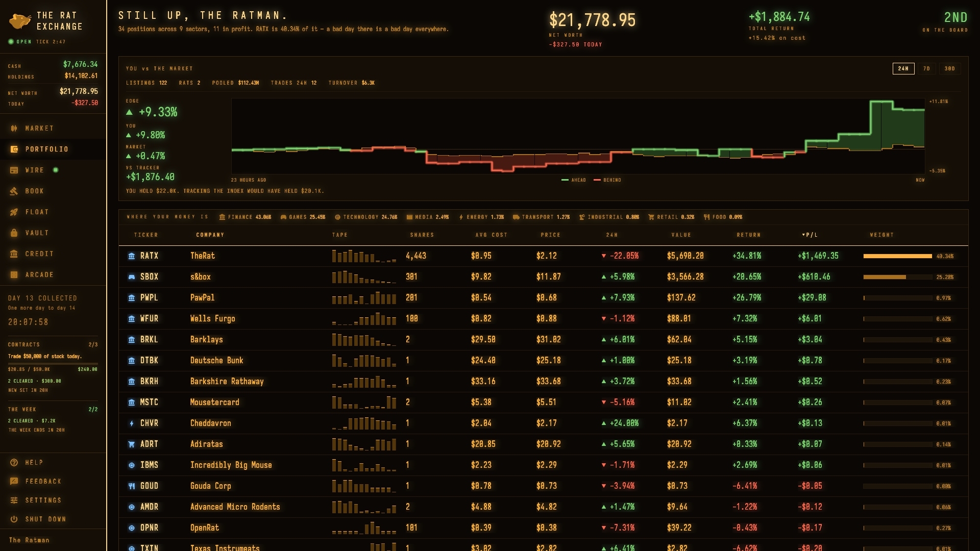Click the Industrial sector icon
This screenshot has width=980, height=551.
point(582,217)
